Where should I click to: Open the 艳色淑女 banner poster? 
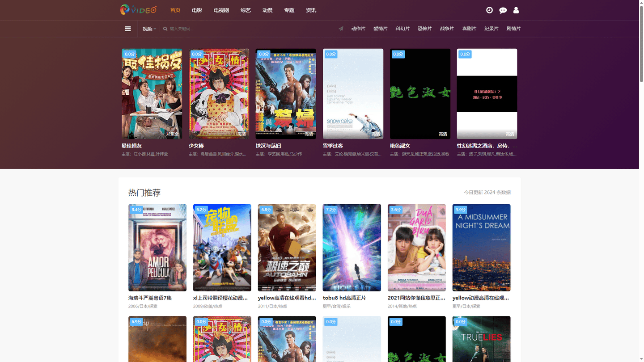[420, 94]
